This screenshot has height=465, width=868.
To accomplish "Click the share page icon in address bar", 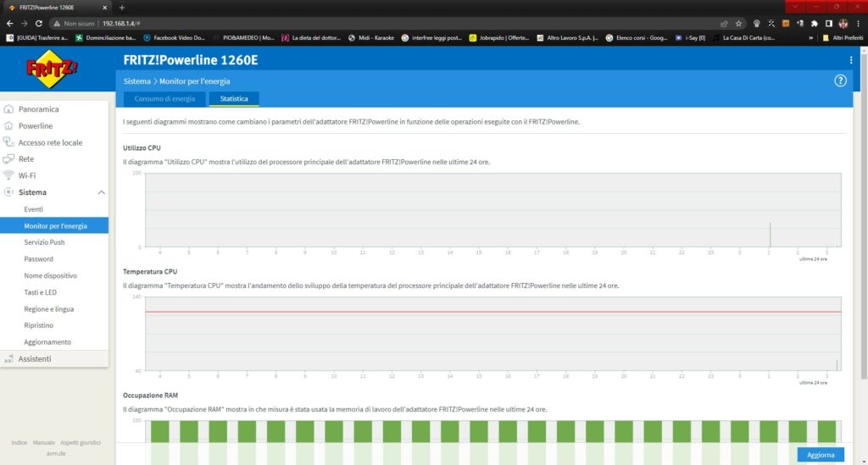I will tap(724, 23).
